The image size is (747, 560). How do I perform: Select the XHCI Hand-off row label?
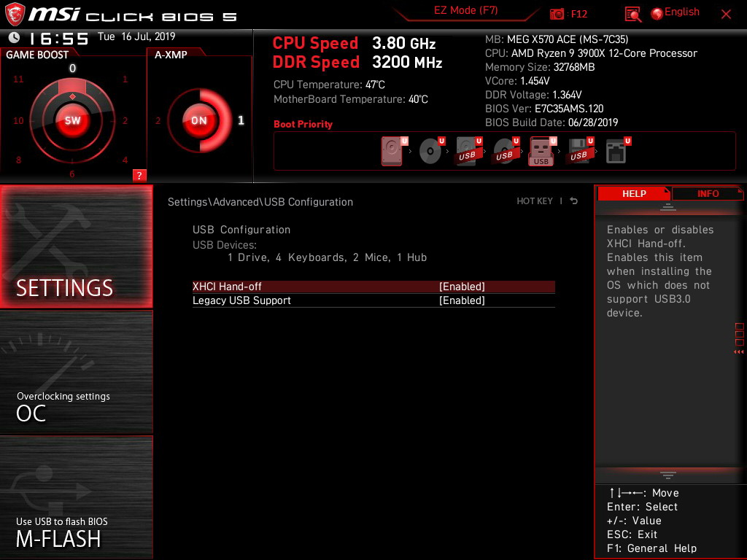tap(227, 287)
